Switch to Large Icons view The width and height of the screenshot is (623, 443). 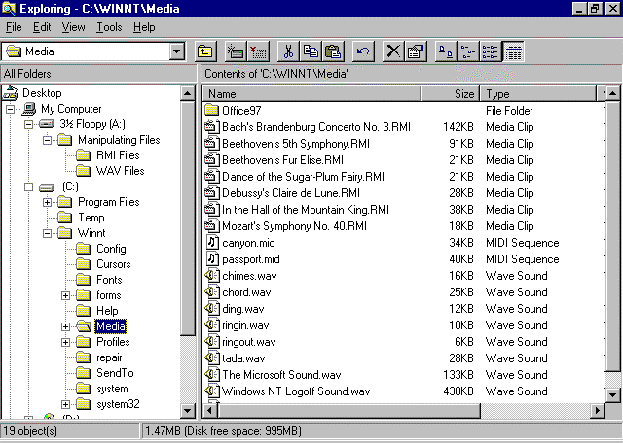tap(446, 51)
